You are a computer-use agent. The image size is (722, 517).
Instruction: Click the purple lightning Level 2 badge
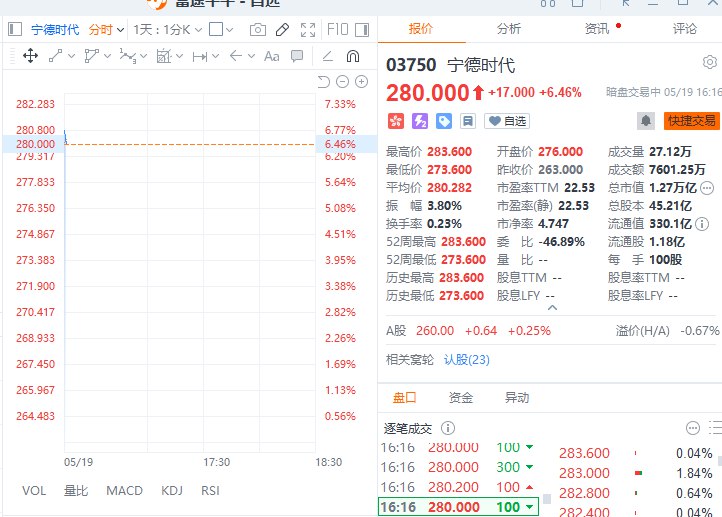(419, 121)
